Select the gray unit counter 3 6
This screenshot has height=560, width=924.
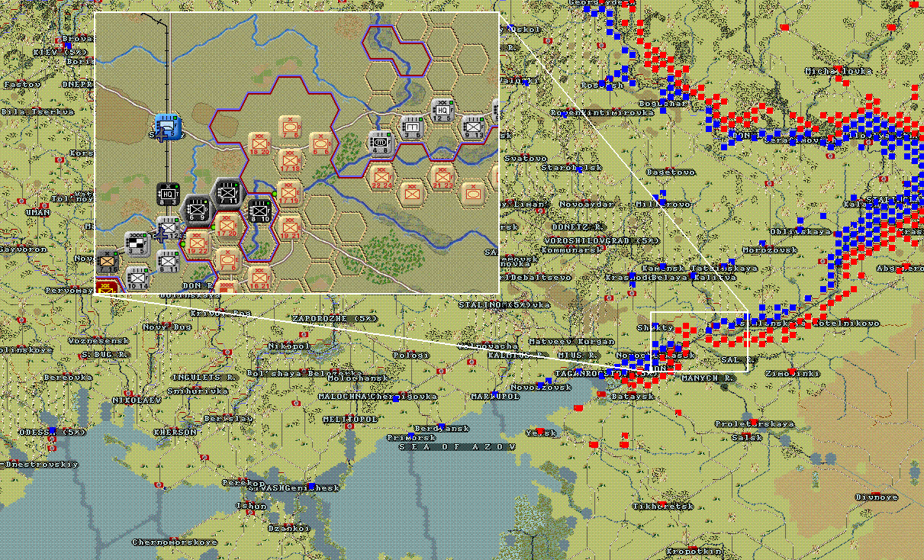pos(412,127)
